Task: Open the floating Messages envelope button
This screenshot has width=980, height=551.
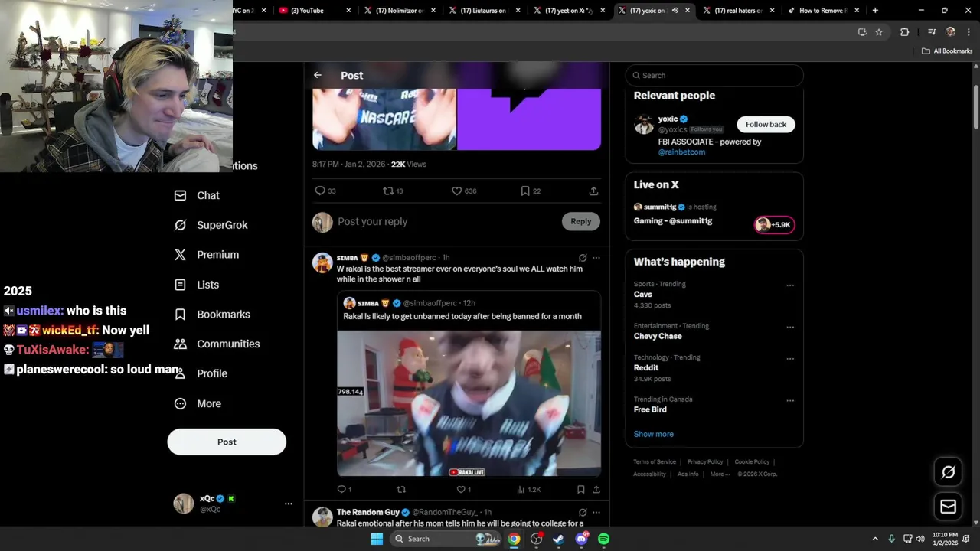Action: coord(948,507)
